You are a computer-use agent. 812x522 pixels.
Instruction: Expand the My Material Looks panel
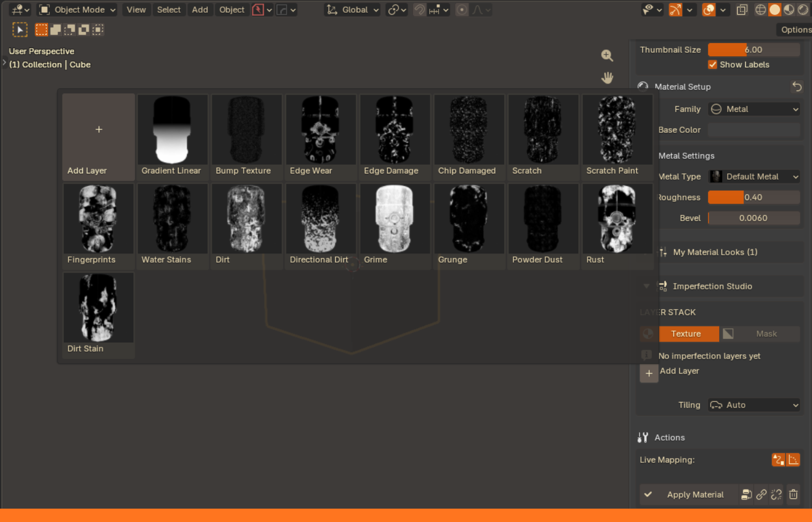pyautogui.click(x=715, y=252)
